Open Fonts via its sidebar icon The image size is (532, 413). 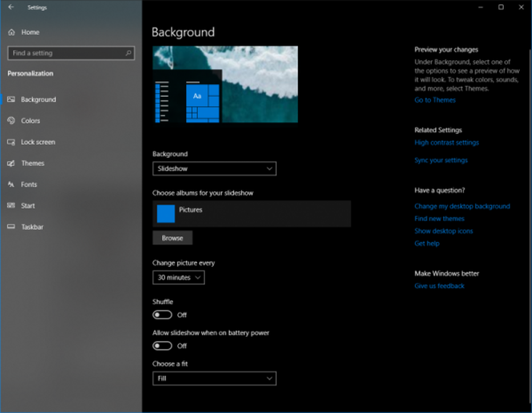click(11, 184)
